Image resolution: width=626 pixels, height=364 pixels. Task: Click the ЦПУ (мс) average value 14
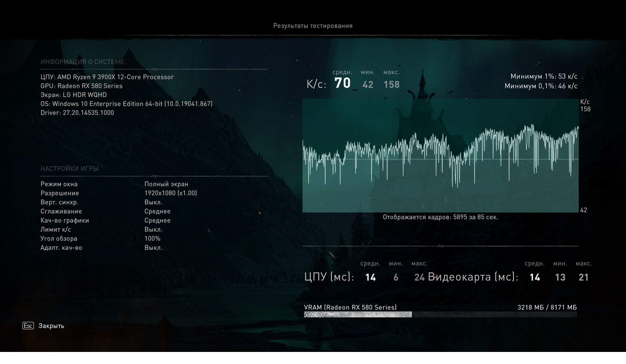[370, 277]
